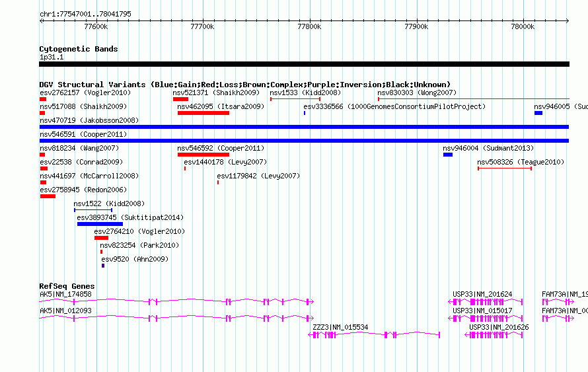
Task: Select the USP33|NM_015017 gene label
Action: [482, 311]
